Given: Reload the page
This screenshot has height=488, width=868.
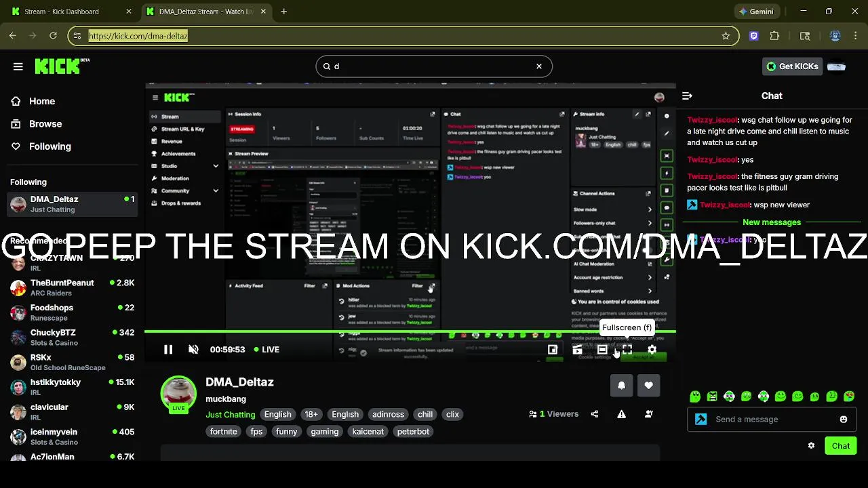Looking at the screenshot, I should click(x=53, y=36).
